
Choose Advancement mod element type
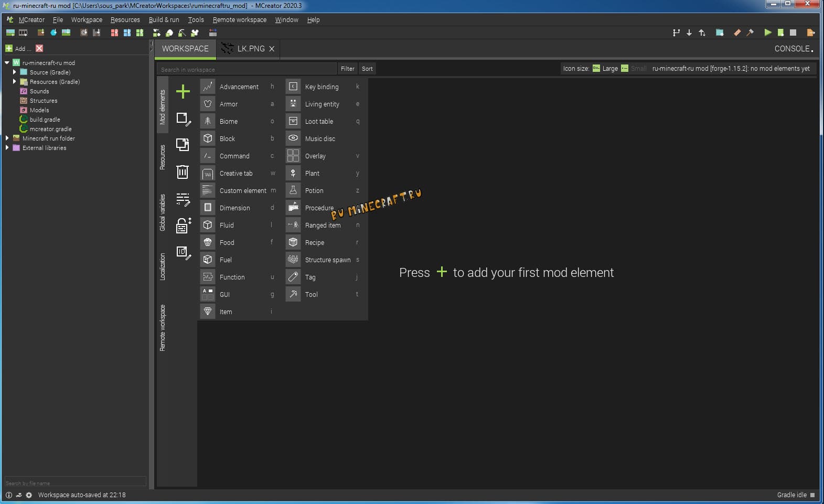click(x=240, y=87)
